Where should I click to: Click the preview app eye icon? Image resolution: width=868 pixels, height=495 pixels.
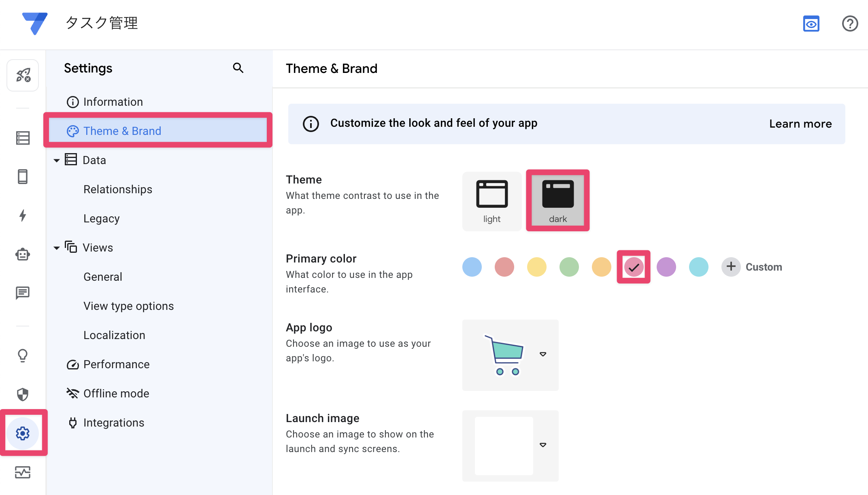pyautogui.click(x=811, y=23)
